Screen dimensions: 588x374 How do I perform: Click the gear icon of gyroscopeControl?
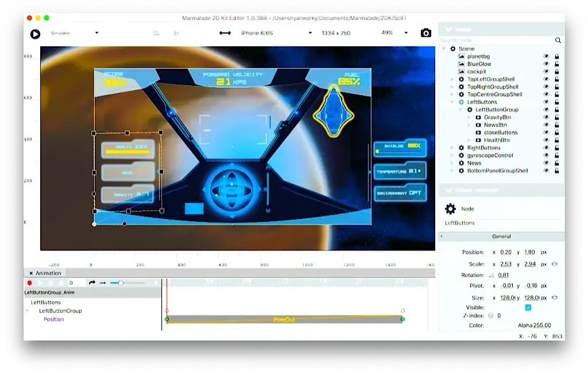point(461,155)
